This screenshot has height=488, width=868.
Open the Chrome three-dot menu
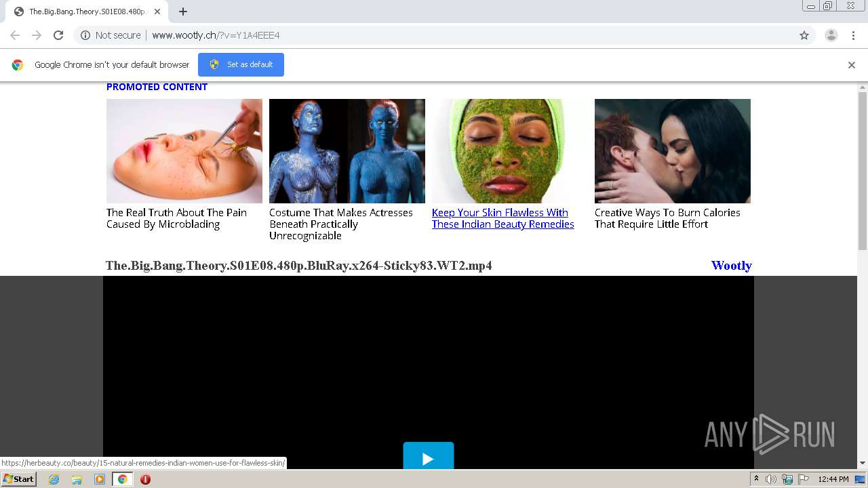(x=854, y=35)
